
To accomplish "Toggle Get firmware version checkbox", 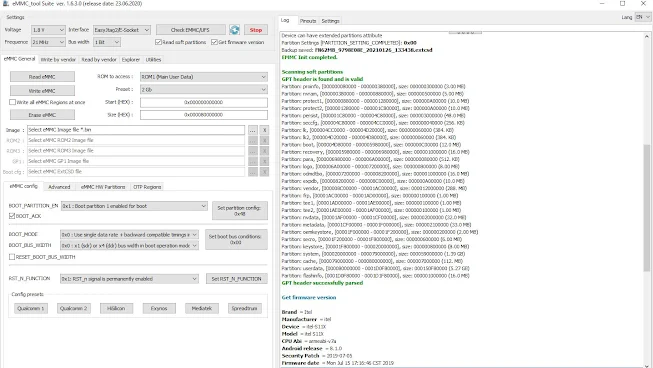I will point(214,42).
